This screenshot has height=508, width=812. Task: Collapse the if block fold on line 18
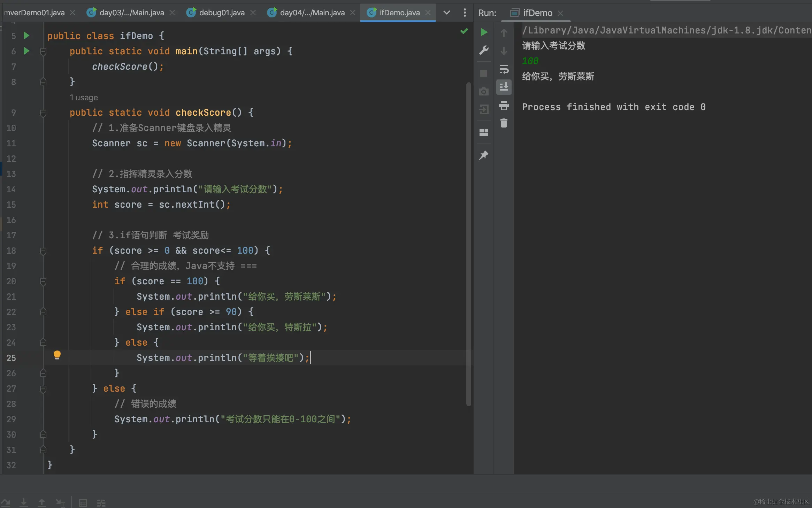[x=43, y=251]
